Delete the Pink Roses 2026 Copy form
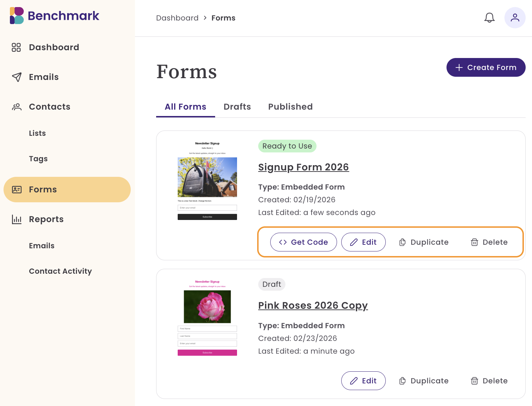Image resolution: width=532 pixels, height=406 pixels. point(489,381)
